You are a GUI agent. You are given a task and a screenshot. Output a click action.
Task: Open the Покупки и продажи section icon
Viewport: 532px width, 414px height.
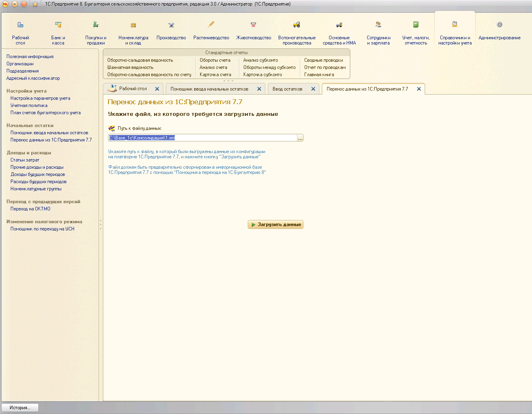click(96, 25)
